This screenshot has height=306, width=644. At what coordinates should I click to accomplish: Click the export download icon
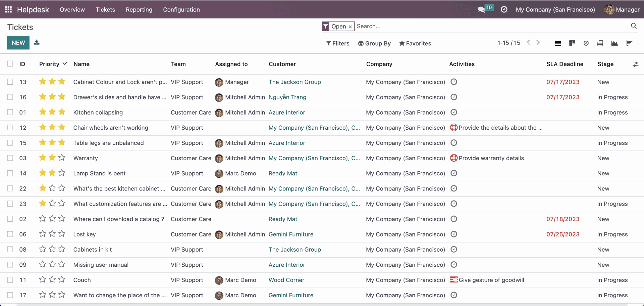[x=37, y=42]
